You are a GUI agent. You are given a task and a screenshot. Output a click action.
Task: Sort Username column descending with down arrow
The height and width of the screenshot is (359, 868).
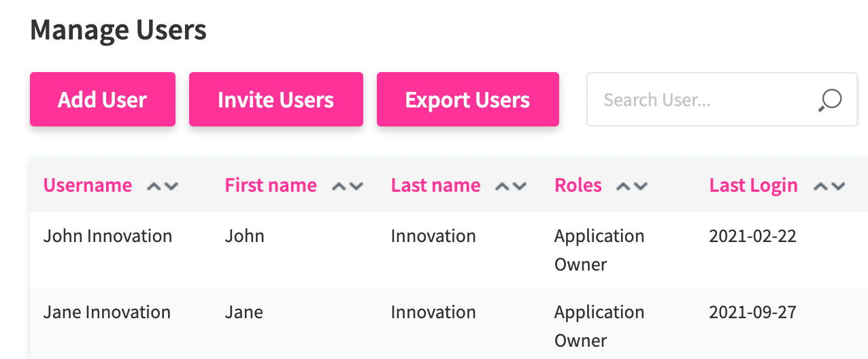coord(171,186)
